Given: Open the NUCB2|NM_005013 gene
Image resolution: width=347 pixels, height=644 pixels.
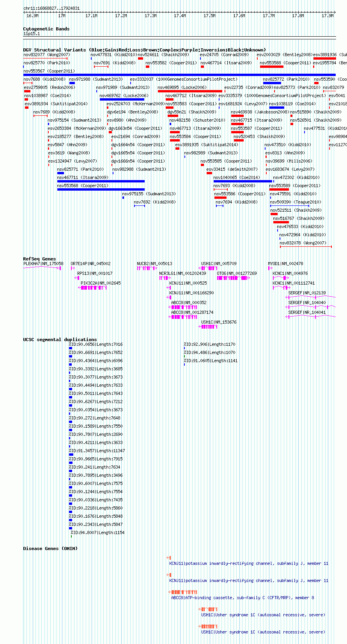Looking at the screenshot, I should pyautogui.click(x=154, y=264).
